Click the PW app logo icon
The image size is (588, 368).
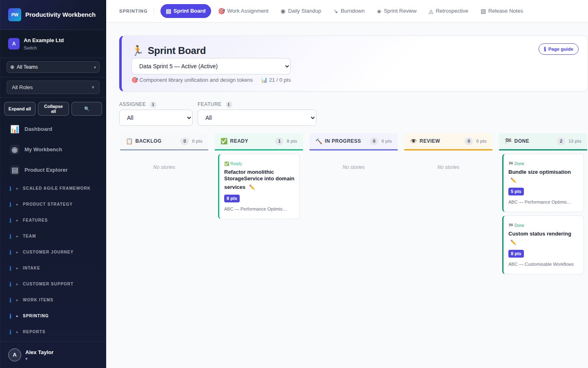coord(15,15)
